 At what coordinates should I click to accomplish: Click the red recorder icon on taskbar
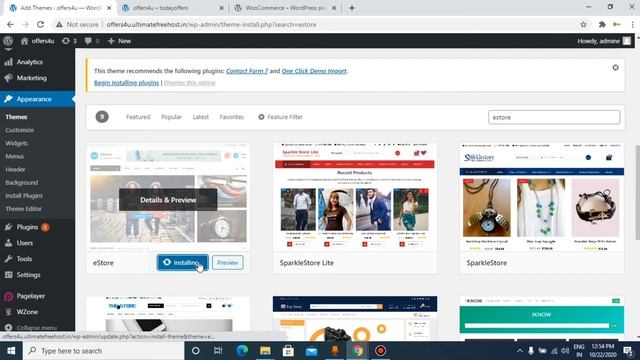(380, 351)
